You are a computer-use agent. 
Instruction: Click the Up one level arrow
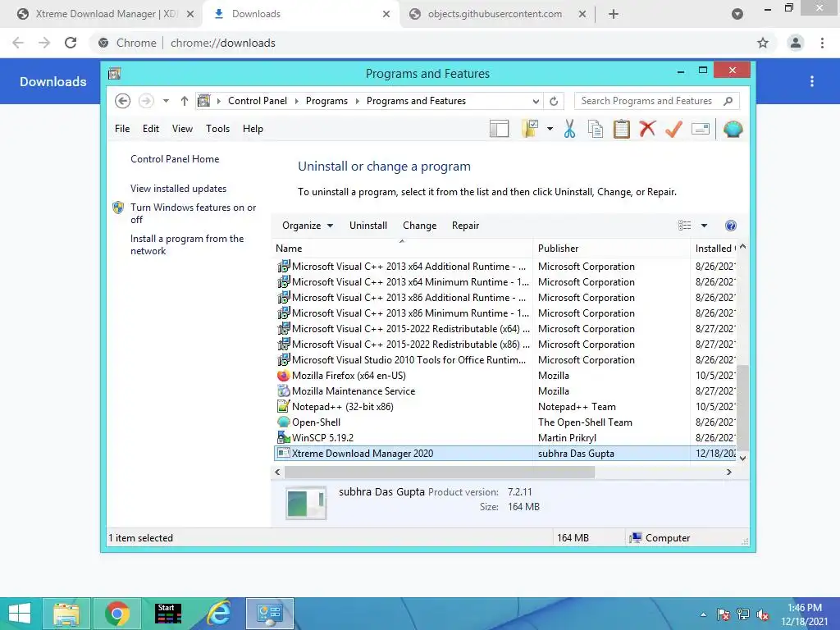coord(185,101)
